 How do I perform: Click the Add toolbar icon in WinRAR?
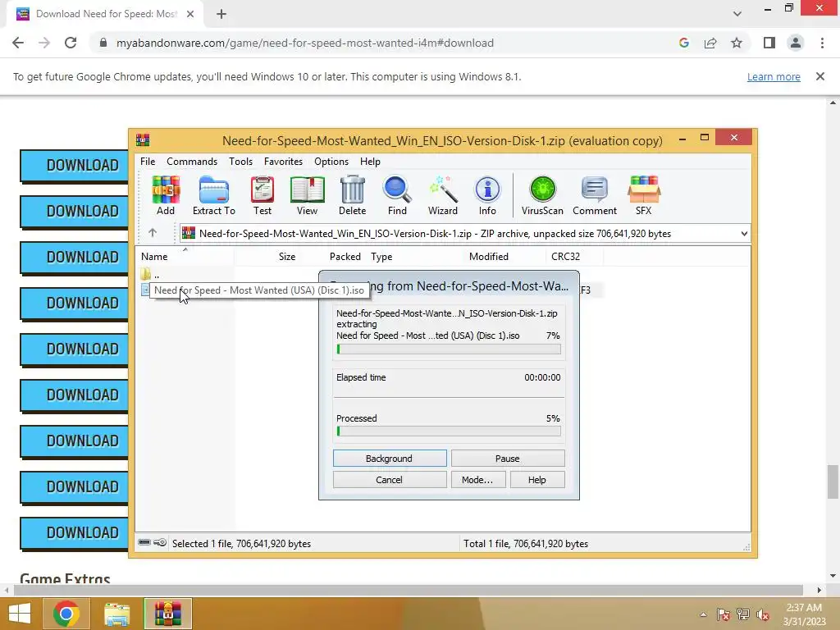click(166, 195)
